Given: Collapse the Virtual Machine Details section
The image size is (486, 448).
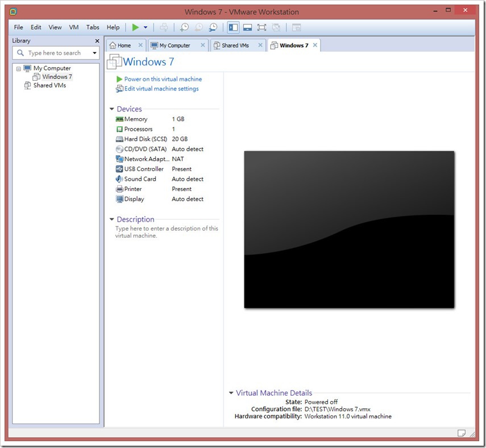Looking at the screenshot, I should tap(231, 393).
